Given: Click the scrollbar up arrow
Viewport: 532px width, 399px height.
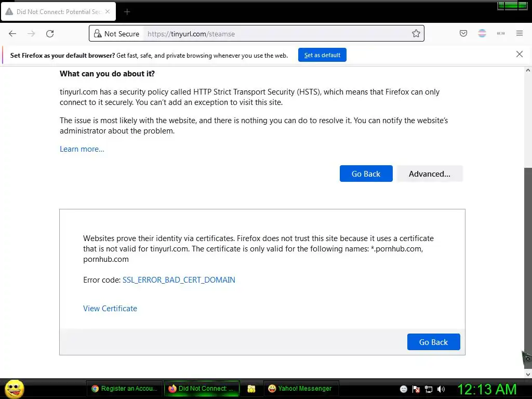Looking at the screenshot, I should (x=528, y=71).
